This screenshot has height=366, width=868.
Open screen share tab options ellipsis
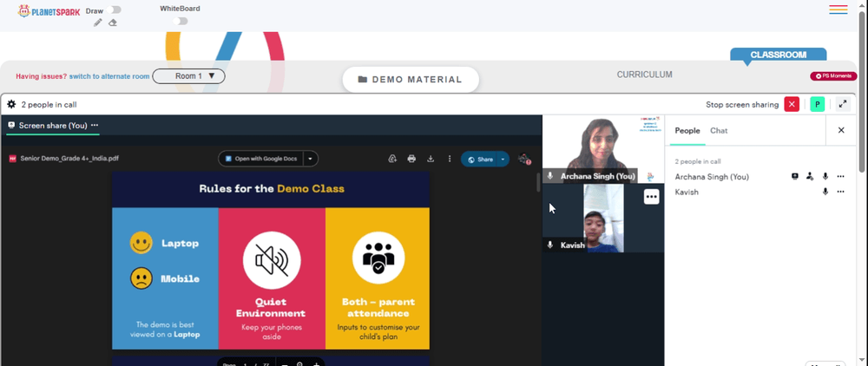(x=94, y=125)
